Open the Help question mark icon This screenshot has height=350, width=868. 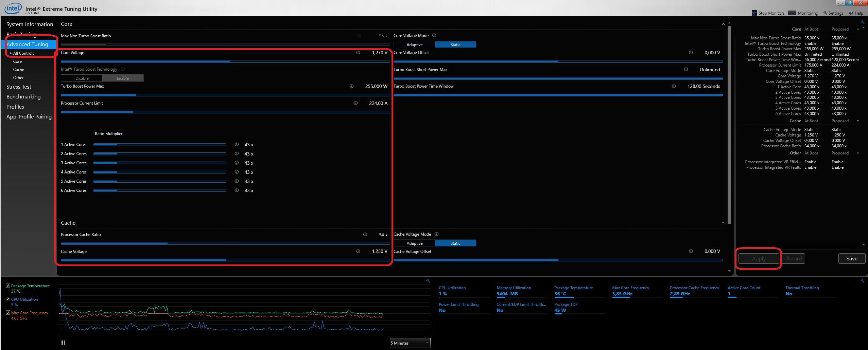(851, 13)
